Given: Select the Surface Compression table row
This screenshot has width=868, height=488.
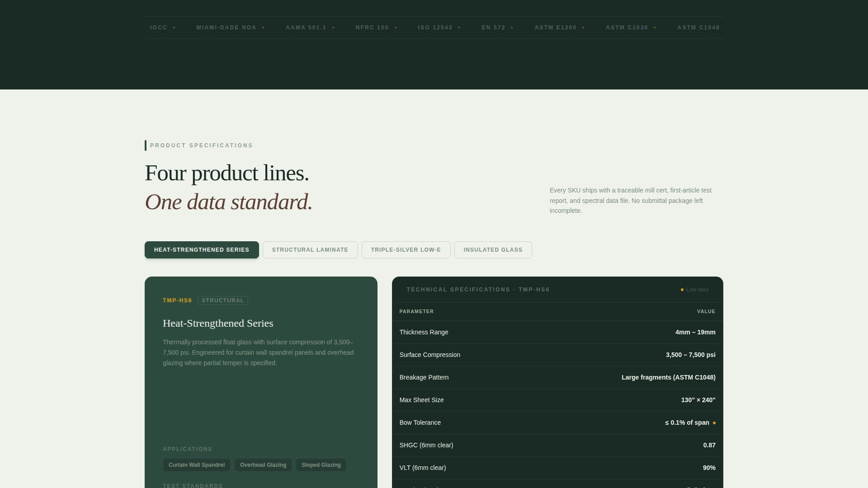Looking at the screenshot, I should [557, 355].
